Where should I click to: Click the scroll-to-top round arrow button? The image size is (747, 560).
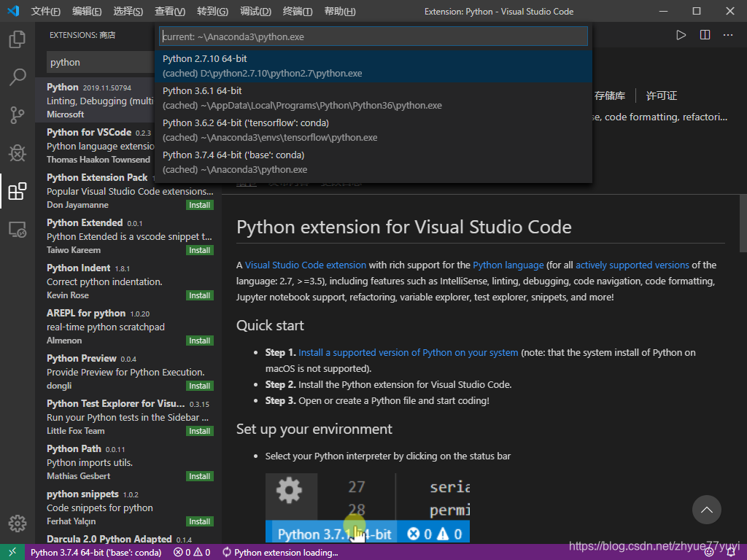[x=706, y=510]
